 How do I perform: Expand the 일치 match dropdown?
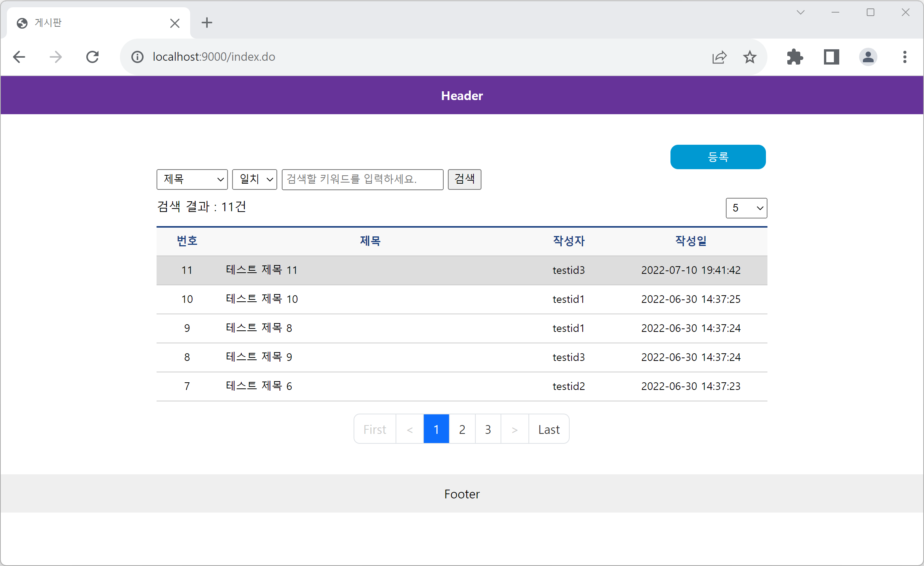point(255,179)
